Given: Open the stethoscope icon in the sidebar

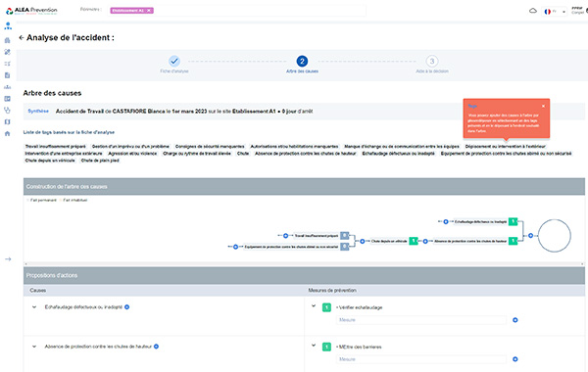Looking at the screenshot, I should [7, 111].
